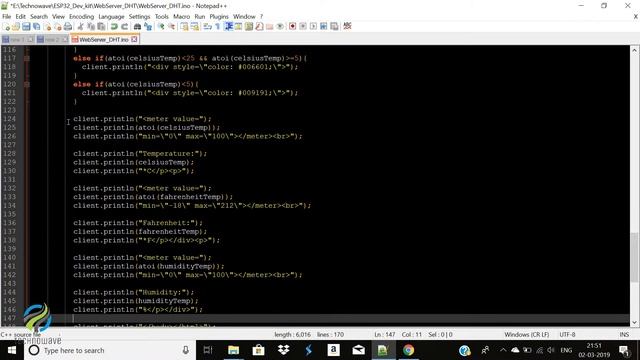Start macro recording with red icon
Image resolution: width=640 pixels, height=360 pixels.
(292, 27)
